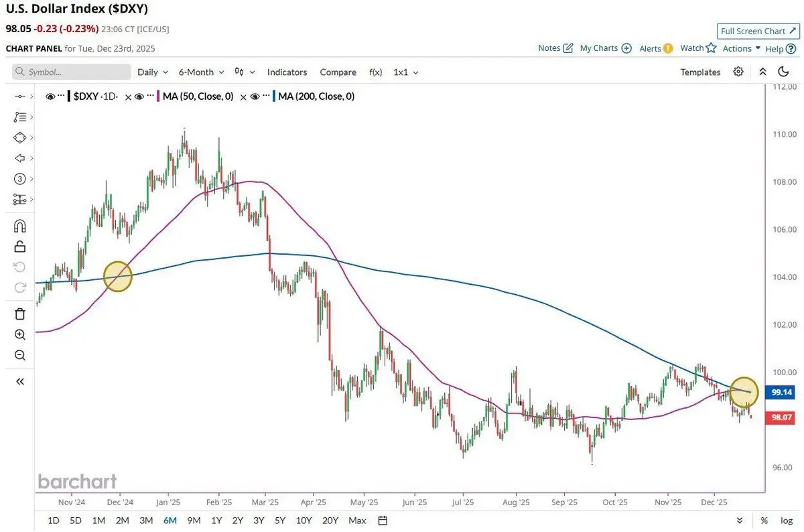
Task: Select the Max time range
Action: [x=357, y=521]
